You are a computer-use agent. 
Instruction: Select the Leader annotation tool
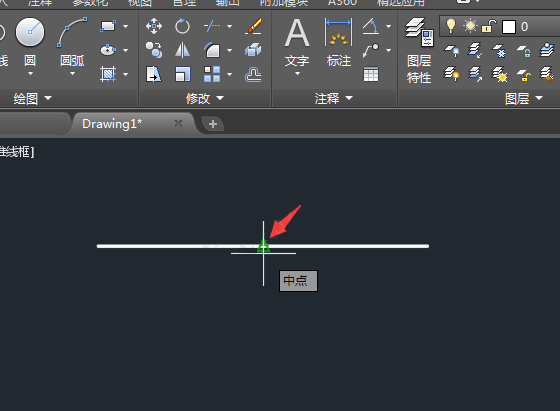pyautogui.click(x=371, y=50)
